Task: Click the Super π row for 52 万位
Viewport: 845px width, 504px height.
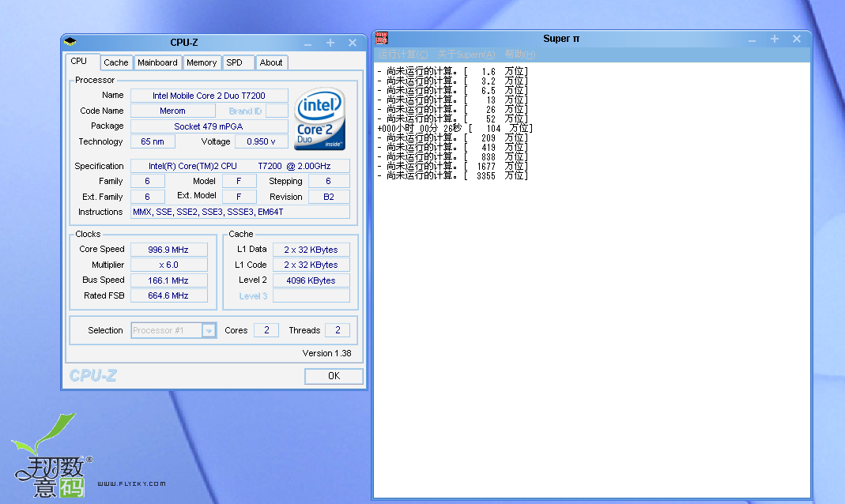Action: 453,118
